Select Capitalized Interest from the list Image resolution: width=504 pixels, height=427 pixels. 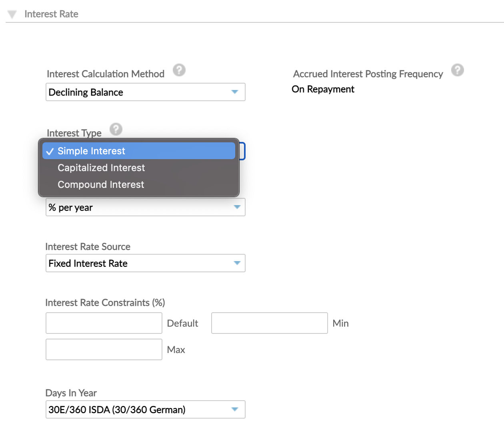pyautogui.click(x=101, y=168)
